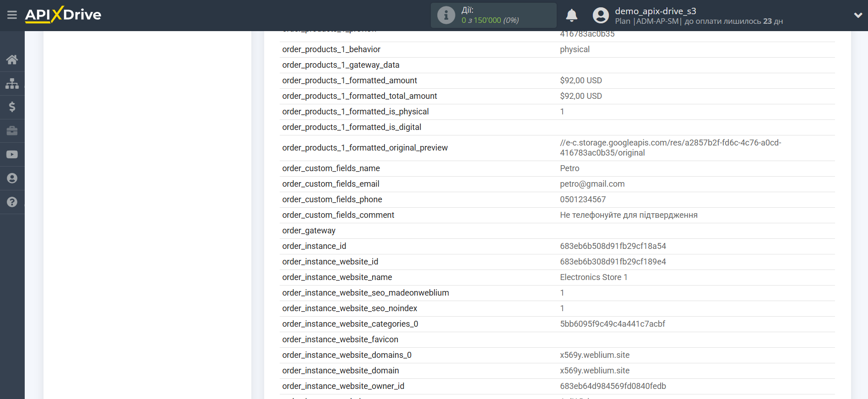Select the order_products_1_formatted_is_physical label
Image resolution: width=868 pixels, height=399 pixels.
pyautogui.click(x=355, y=112)
